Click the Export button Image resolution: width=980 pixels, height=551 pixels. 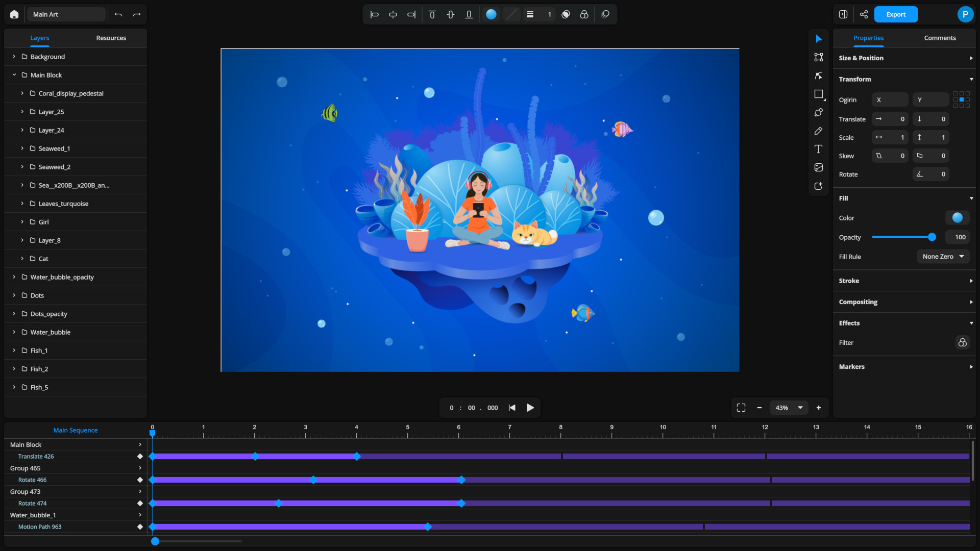896,14
